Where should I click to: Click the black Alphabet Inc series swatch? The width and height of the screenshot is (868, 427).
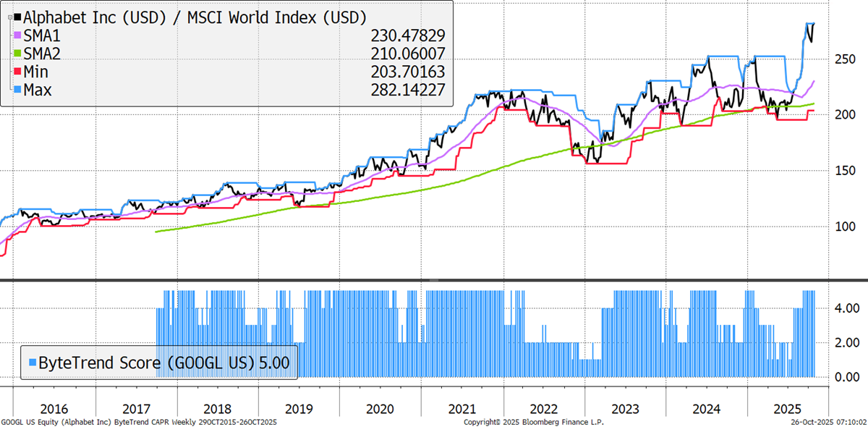tap(17, 17)
